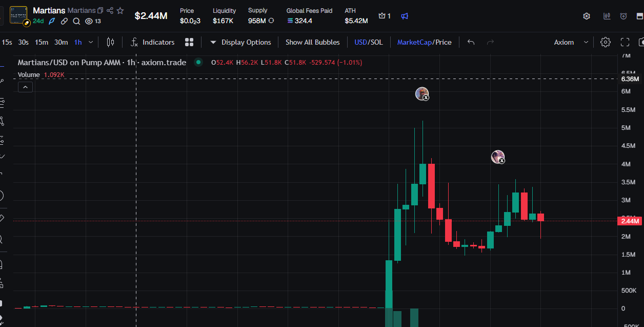Switch the chart currency to SOL
This screenshot has height=327, width=644.
pyautogui.click(x=377, y=42)
